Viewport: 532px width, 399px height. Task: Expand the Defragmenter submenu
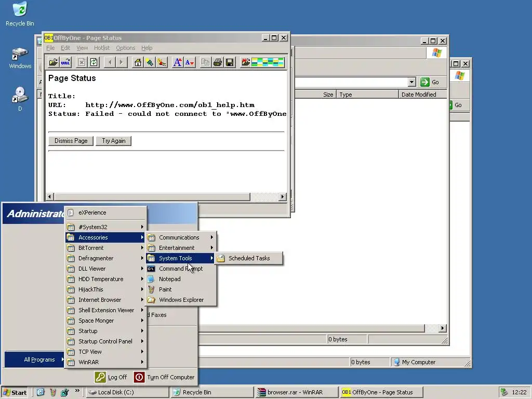pos(105,258)
